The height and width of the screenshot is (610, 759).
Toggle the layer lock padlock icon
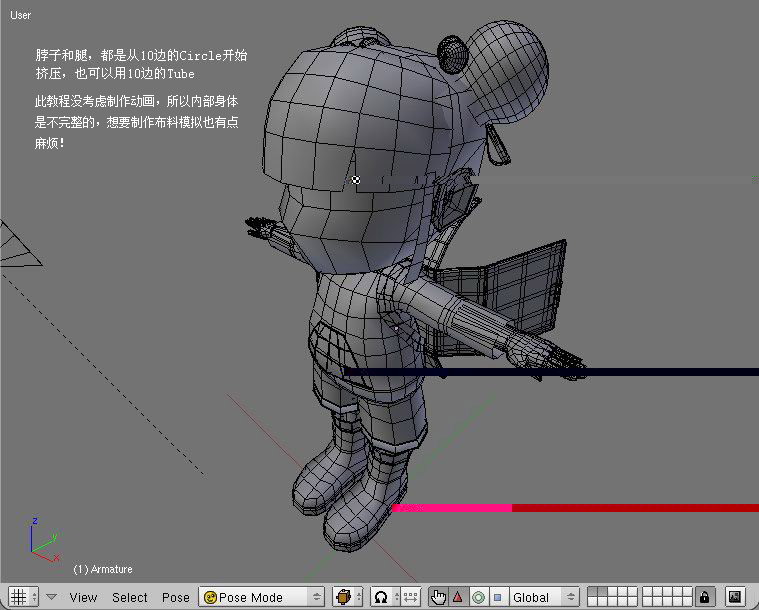click(705, 597)
